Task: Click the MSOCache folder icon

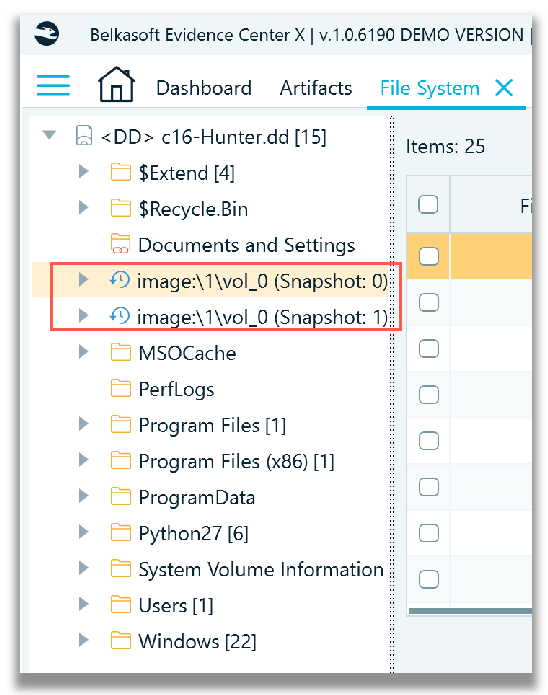Action: coord(121,352)
